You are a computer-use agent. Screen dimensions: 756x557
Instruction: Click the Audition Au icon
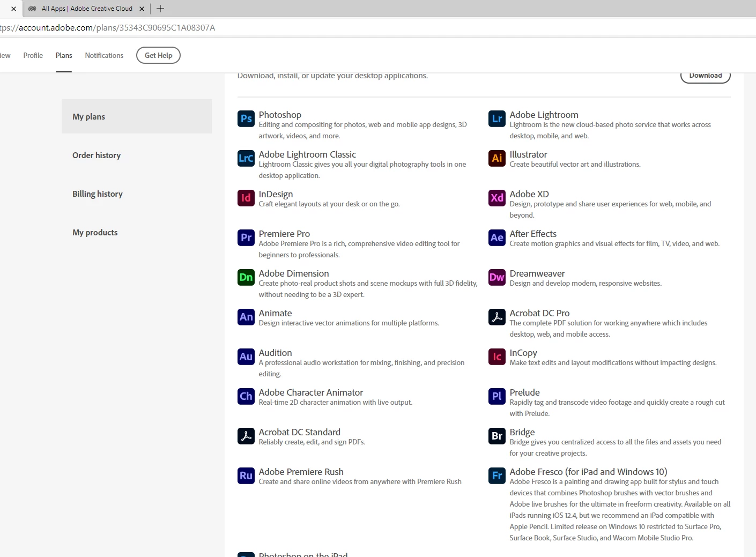click(x=246, y=357)
